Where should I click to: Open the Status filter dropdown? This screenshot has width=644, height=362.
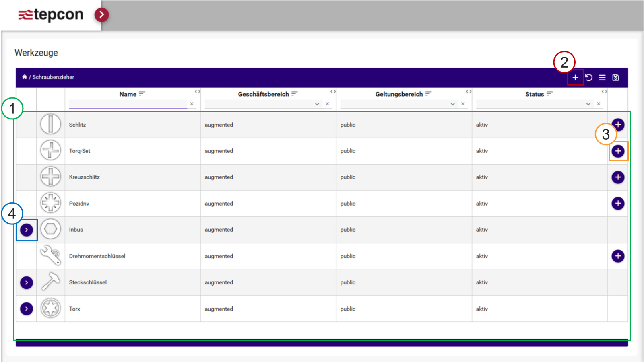tap(588, 104)
